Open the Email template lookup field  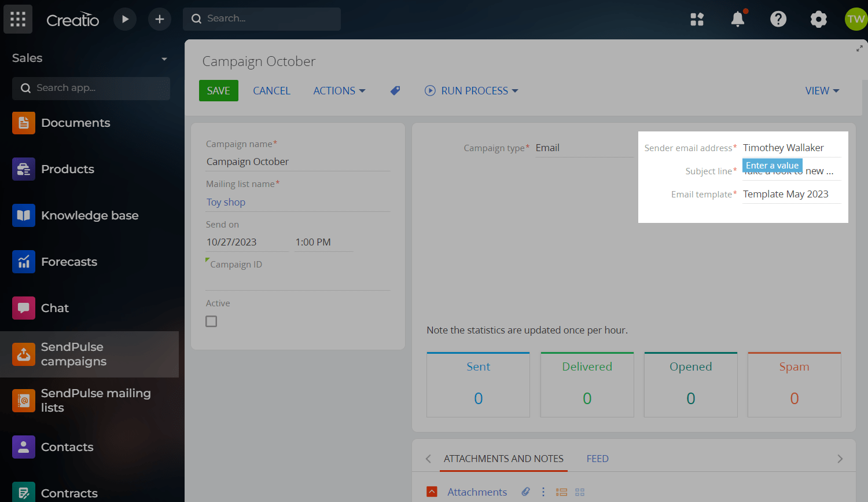(x=792, y=195)
